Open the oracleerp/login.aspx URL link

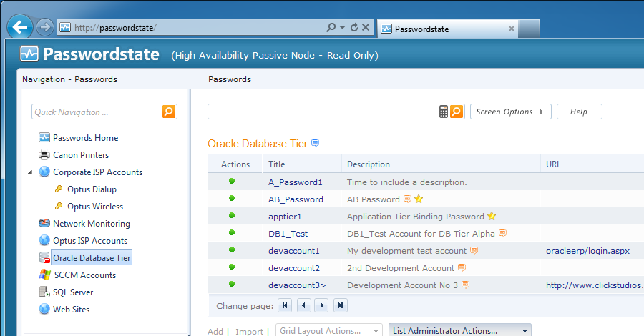pos(587,251)
